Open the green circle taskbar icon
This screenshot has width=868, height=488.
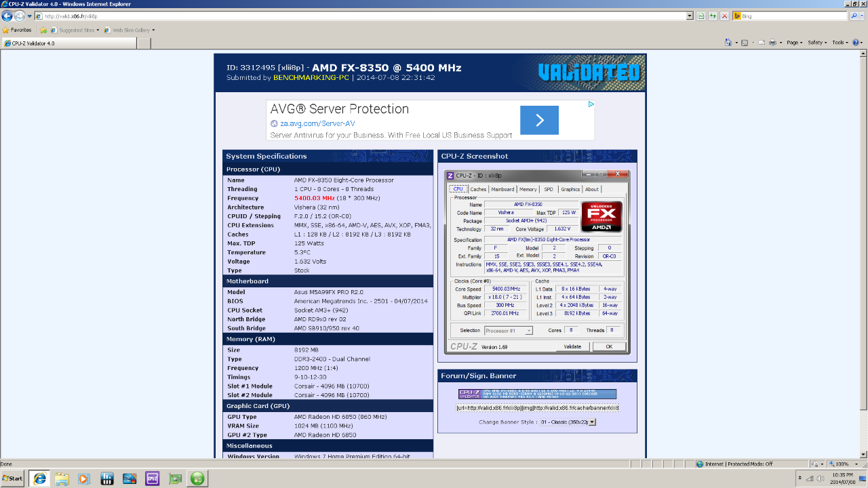click(197, 479)
